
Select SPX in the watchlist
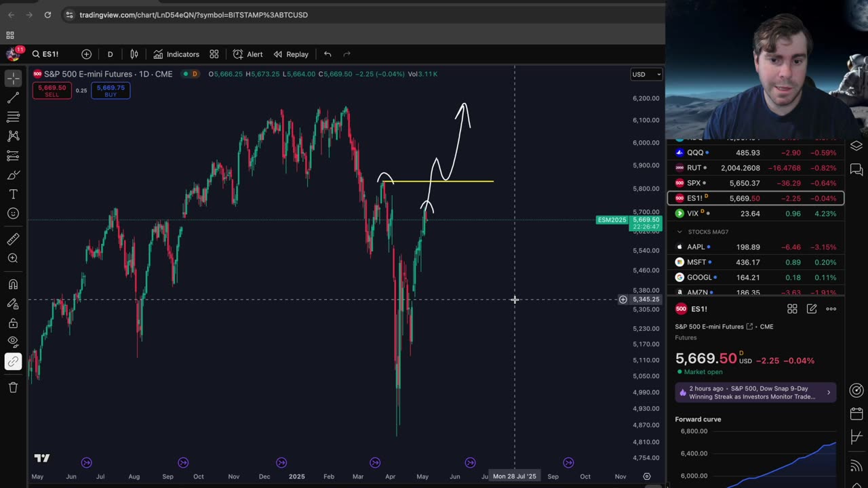[755, 183]
